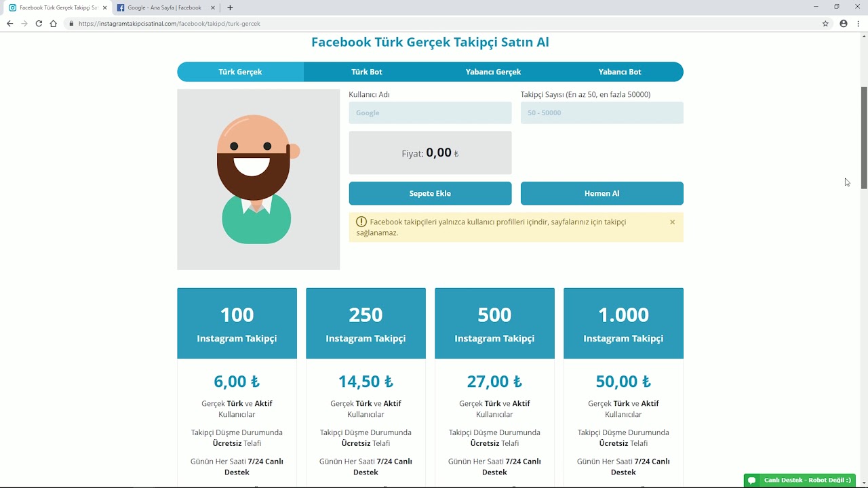868x488 pixels.
Task: Select the 1.000 Instagram Takipçi package header
Action: [623, 323]
